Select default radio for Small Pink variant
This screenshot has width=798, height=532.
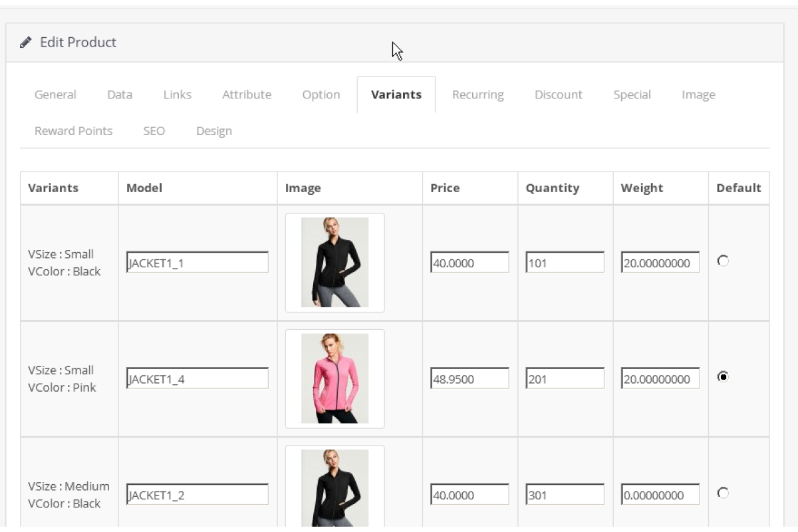(723, 377)
